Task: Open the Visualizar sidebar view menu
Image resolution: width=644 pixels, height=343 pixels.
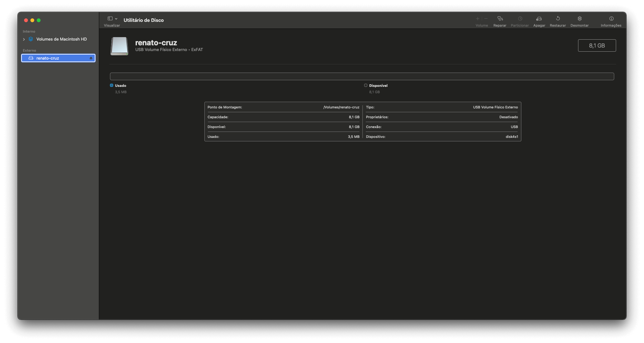Action: pos(112,21)
